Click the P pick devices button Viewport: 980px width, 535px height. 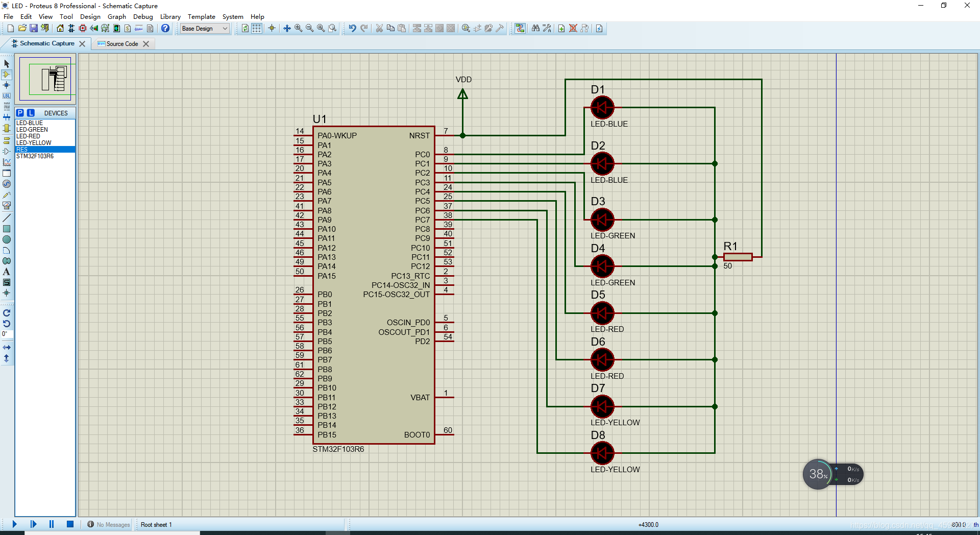(x=20, y=113)
